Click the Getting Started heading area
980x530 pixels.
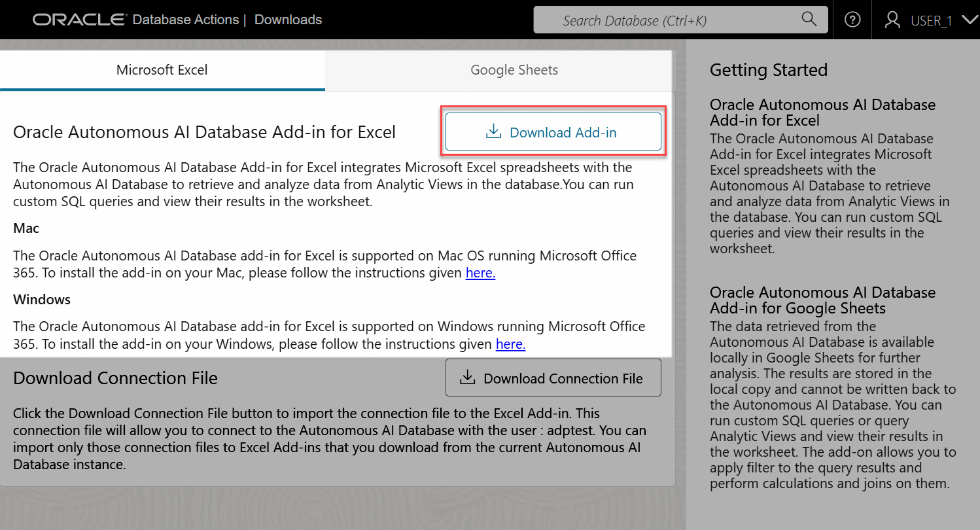[768, 70]
